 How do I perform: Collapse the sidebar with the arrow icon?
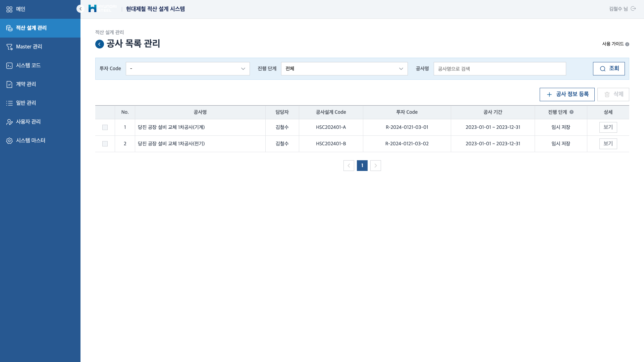pyautogui.click(x=80, y=9)
